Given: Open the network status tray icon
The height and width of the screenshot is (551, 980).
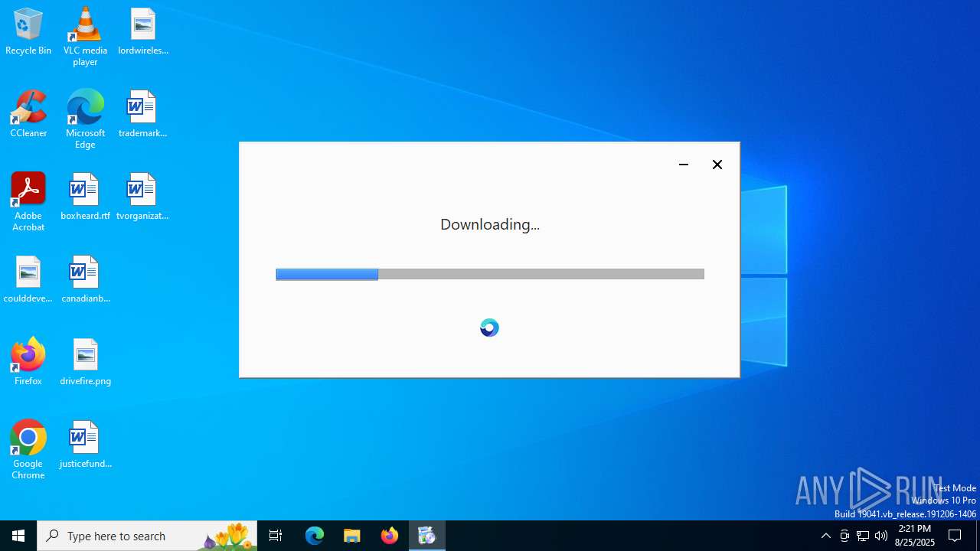Looking at the screenshot, I should [x=863, y=536].
